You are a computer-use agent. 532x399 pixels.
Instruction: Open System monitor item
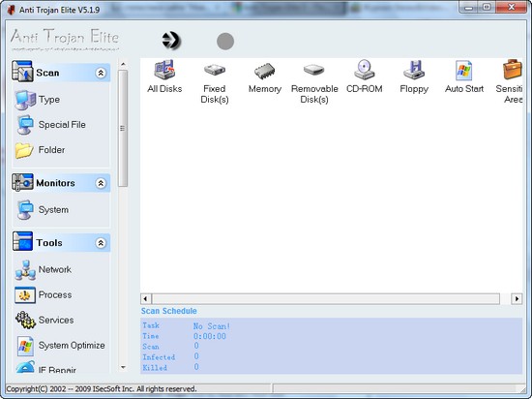point(43,210)
